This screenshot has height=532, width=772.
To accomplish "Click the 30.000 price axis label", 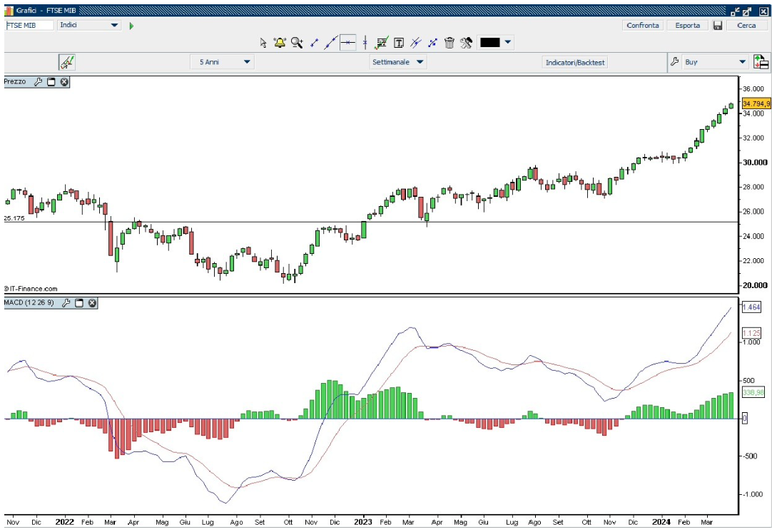I will pyautogui.click(x=755, y=163).
